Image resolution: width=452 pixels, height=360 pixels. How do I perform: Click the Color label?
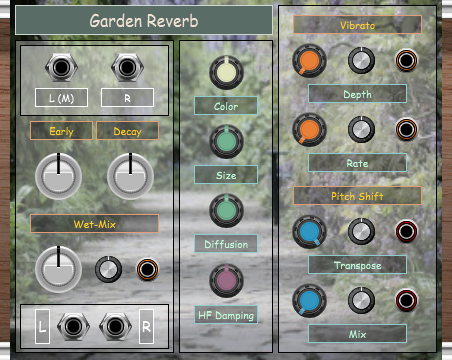(226, 106)
